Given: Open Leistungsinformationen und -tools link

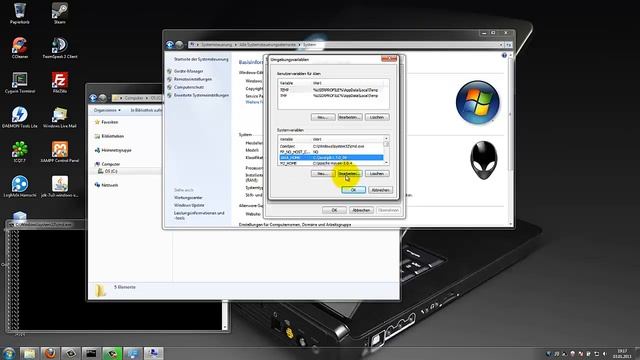Looking at the screenshot, I should [x=199, y=216].
